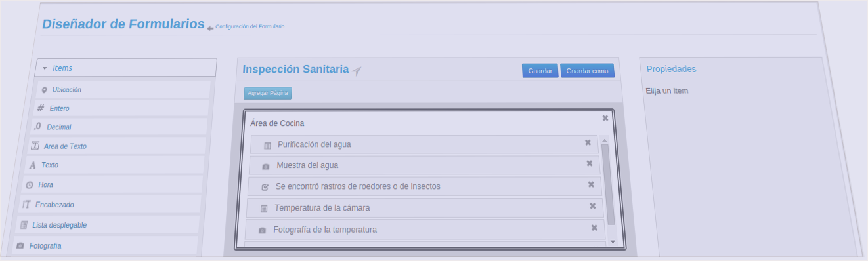
Task: Click the arrow icon beside Inspección Sanitaria title
Action: [x=356, y=71]
